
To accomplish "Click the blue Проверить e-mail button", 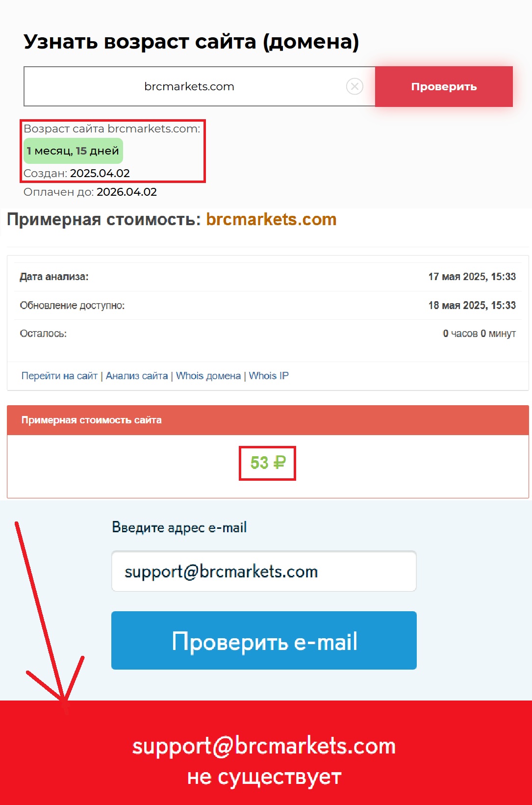I will coord(264,640).
